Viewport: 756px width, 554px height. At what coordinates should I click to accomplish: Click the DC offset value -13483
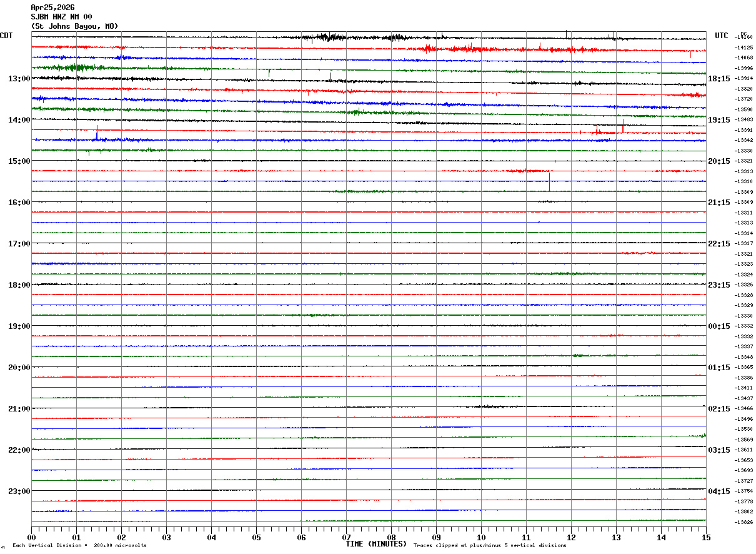pyautogui.click(x=744, y=120)
